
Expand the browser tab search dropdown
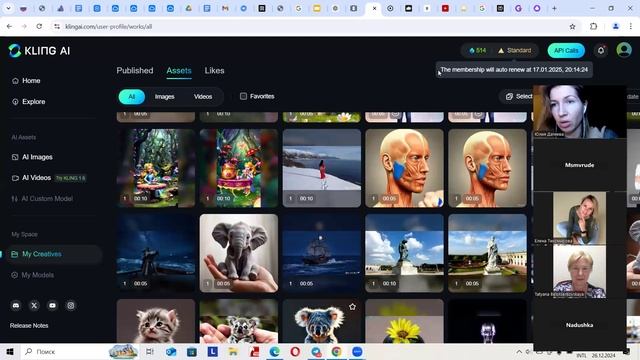click(x=8, y=8)
